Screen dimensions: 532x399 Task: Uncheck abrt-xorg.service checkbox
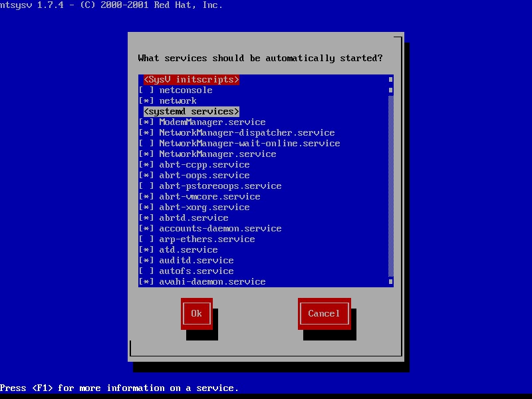[x=146, y=207]
